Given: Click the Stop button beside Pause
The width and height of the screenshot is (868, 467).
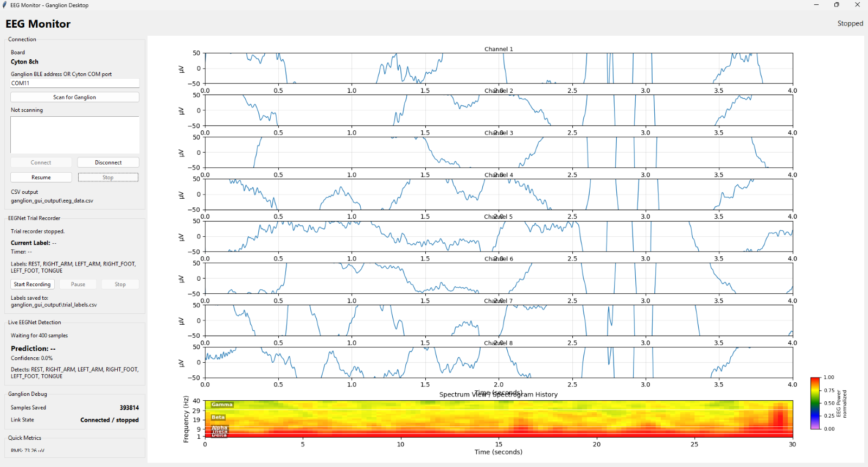Looking at the screenshot, I should point(120,285).
